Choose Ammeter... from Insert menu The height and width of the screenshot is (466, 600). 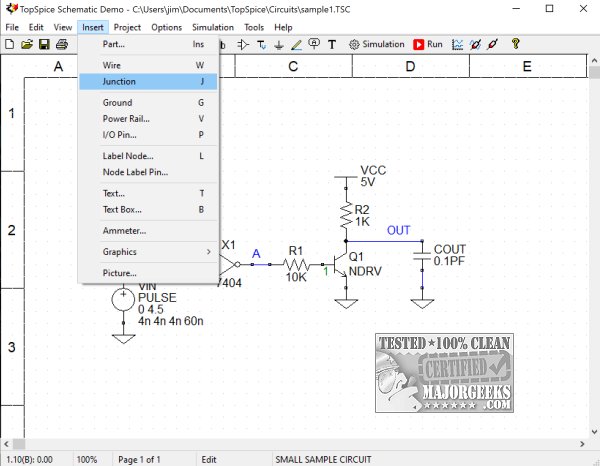pos(148,231)
